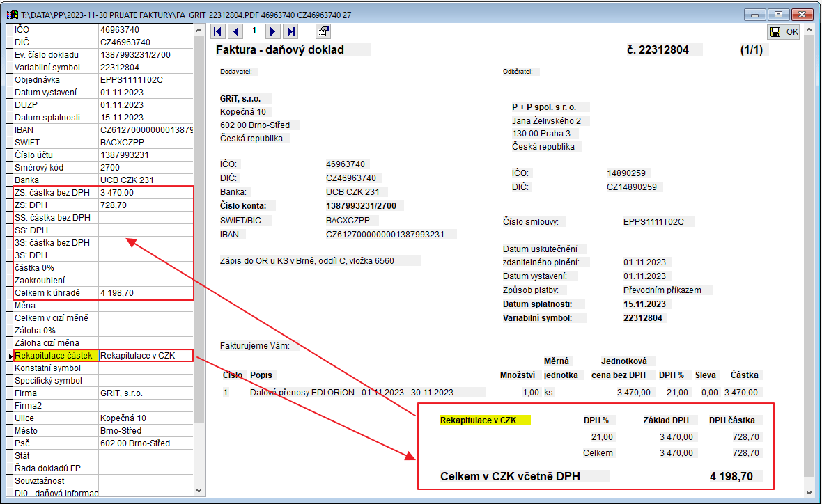The width and height of the screenshot is (822, 504).
Task: Click the empty Měna value cell
Action: coord(146,306)
